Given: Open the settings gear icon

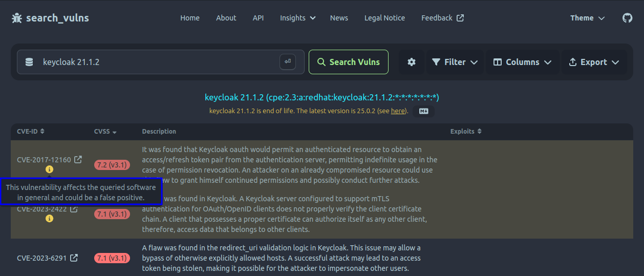Looking at the screenshot, I should pos(412,62).
